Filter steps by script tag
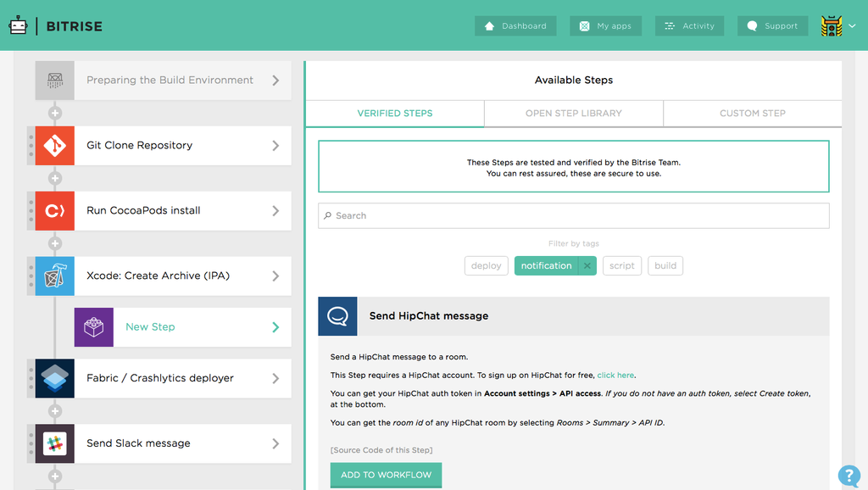Viewport: 868px width, 490px height. click(x=621, y=265)
